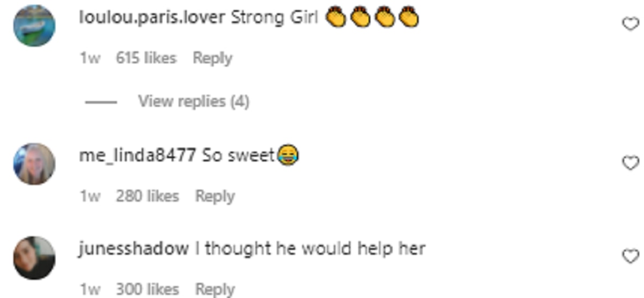Screen dimensions: 644x298
Task: Reply to junesshadow's comment
Action: (x=215, y=289)
